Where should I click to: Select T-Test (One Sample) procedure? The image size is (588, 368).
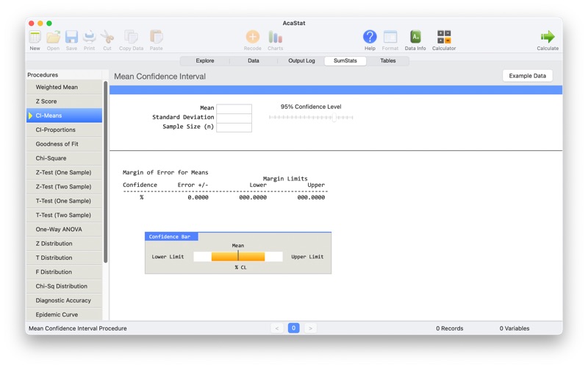coord(65,201)
